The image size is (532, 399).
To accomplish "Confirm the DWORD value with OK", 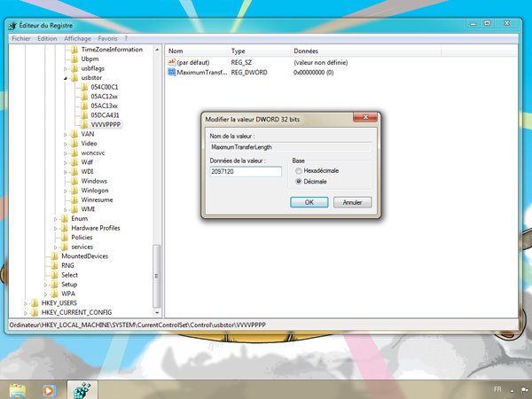I will click(309, 202).
